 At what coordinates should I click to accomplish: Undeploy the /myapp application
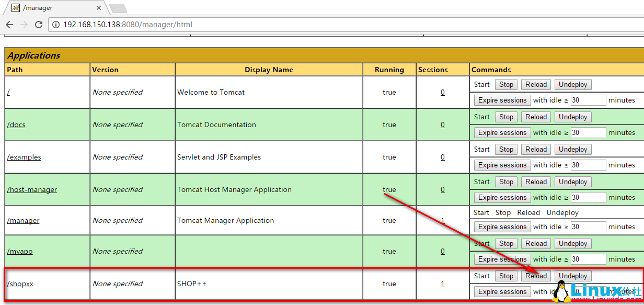point(573,243)
